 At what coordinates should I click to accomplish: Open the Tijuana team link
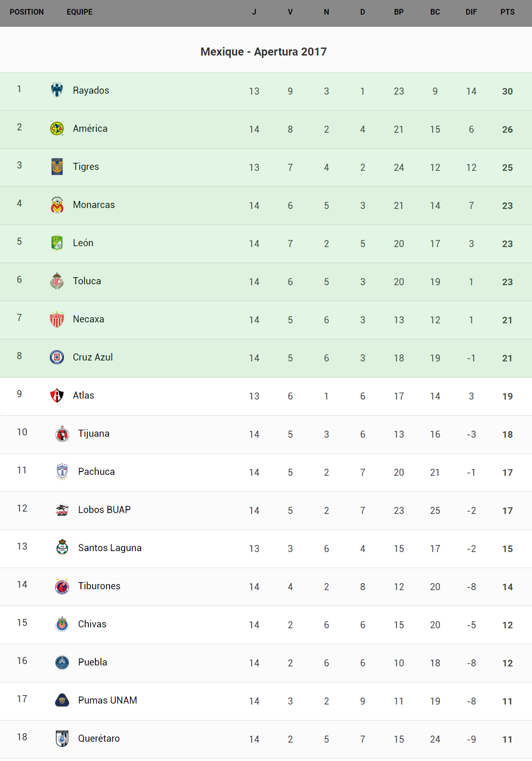pyautogui.click(x=94, y=433)
